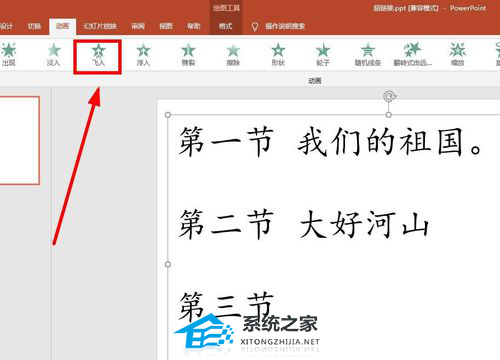Viewport: 500px width, 360px height.
Task: Go to the 审阅 (Review) tab
Action: (x=138, y=26)
